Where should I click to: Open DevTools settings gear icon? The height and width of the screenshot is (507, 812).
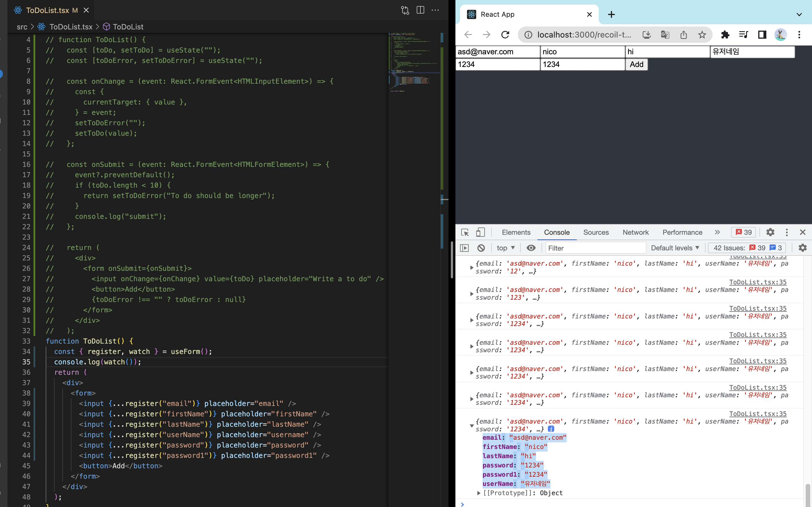click(x=770, y=232)
